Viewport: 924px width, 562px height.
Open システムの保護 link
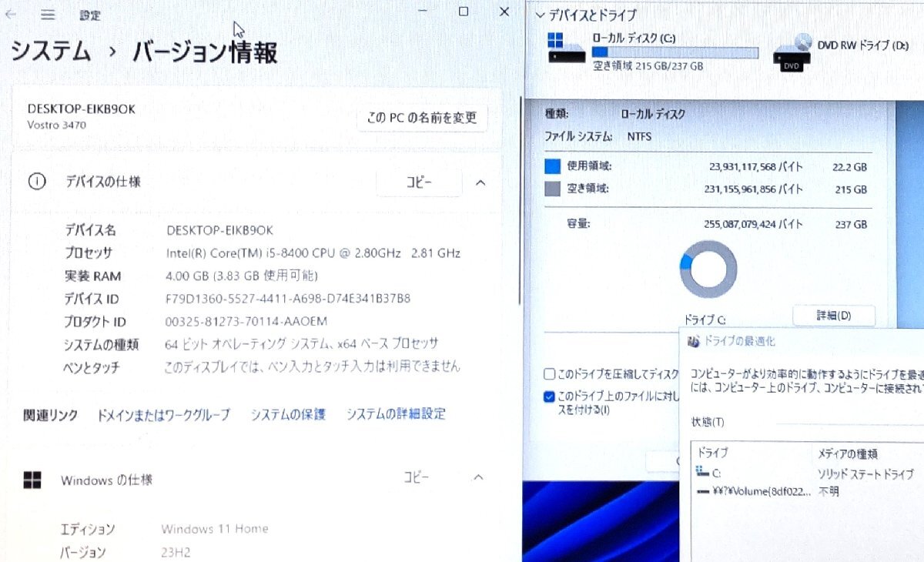click(288, 415)
